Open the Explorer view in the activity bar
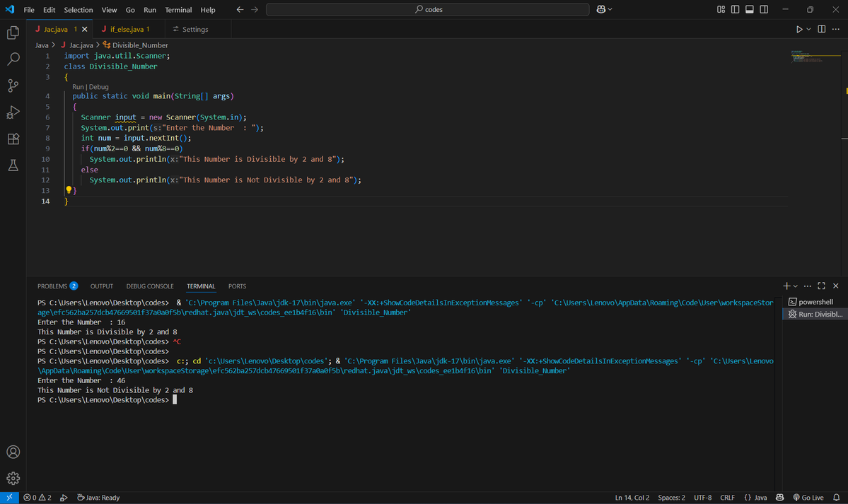Screen dimensions: 848x504 (13, 33)
